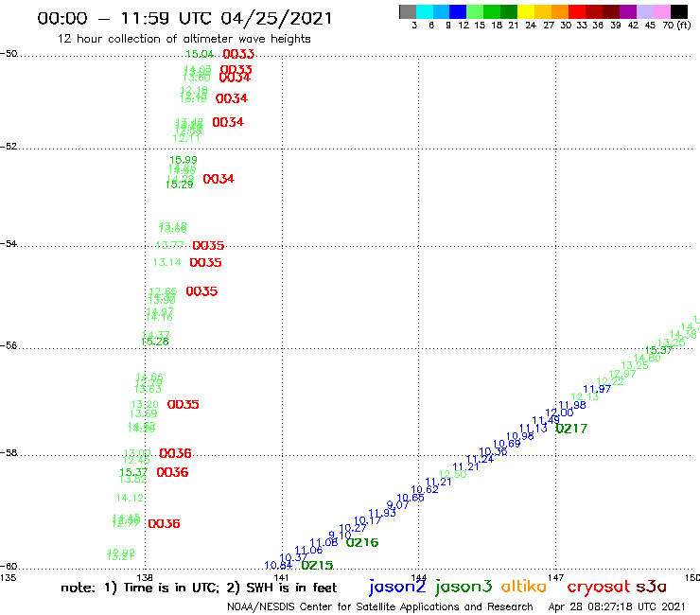Viewport: 700px width, 615px height.
Task: Click the blue wave height '10.98'
Action: click(519, 436)
